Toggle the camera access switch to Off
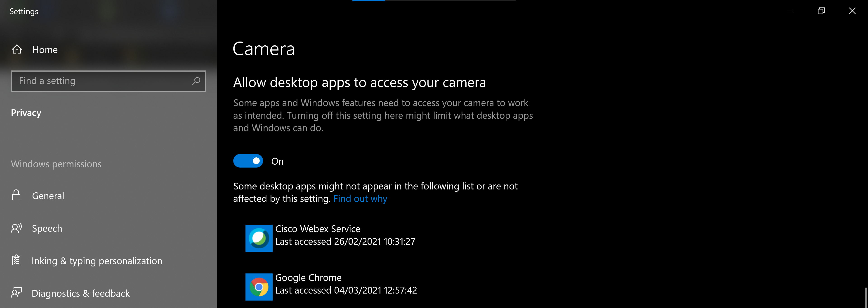Viewport: 868px width, 308px height. tap(248, 161)
